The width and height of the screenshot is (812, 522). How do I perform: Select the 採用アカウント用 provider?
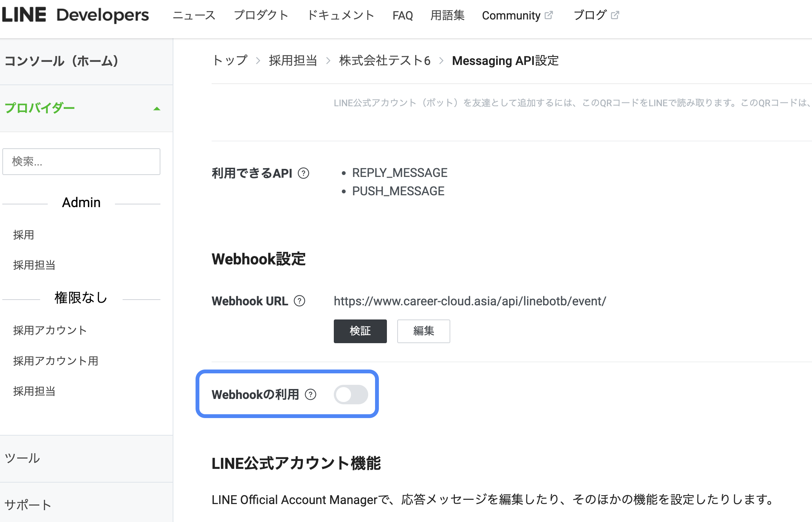click(56, 361)
